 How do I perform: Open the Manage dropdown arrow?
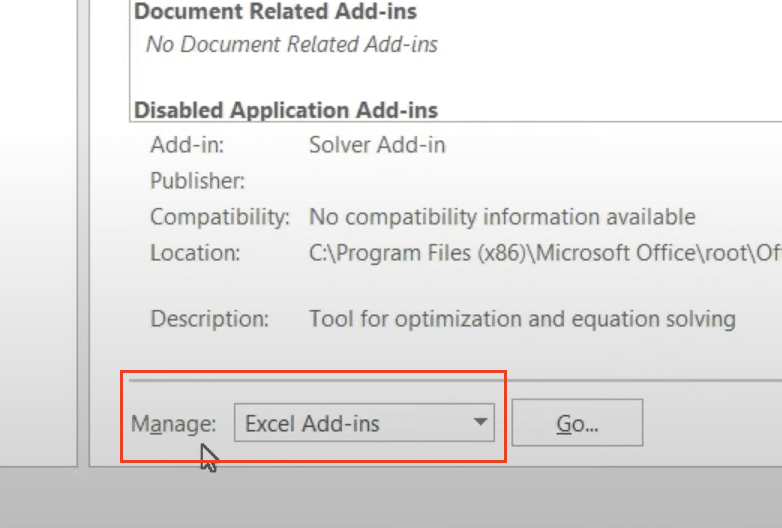pos(480,423)
